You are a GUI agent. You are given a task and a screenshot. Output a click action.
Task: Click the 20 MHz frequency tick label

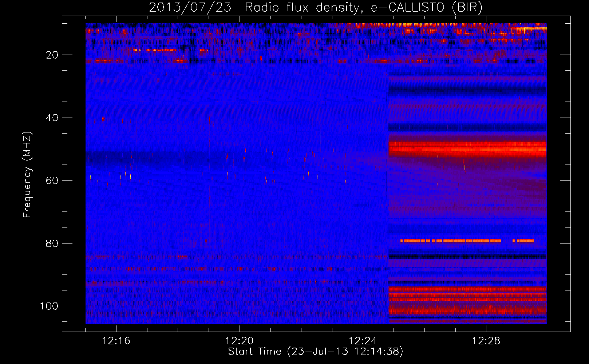click(52, 55)
